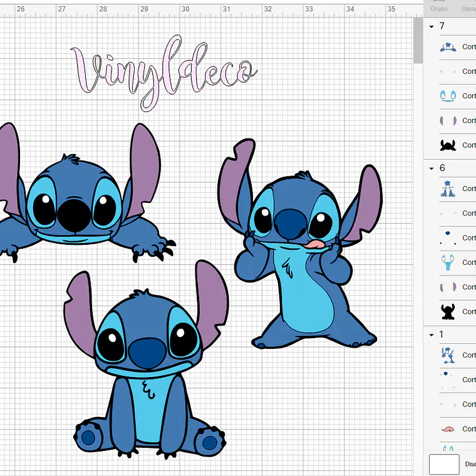The height and width of the screenshot is (476, 476).
Task: Select group 6's dark blue body layer
Action: pos(457,189)
